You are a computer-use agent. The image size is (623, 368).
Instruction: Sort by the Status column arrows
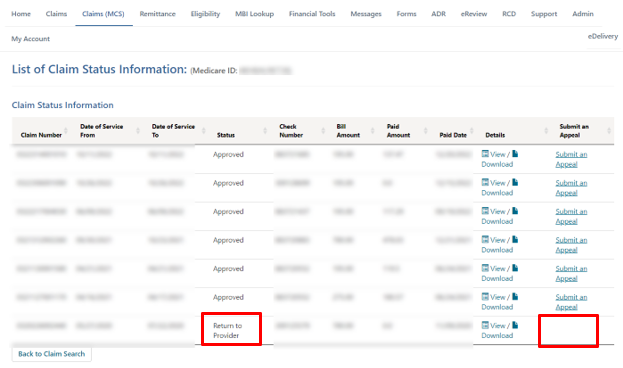265,131
